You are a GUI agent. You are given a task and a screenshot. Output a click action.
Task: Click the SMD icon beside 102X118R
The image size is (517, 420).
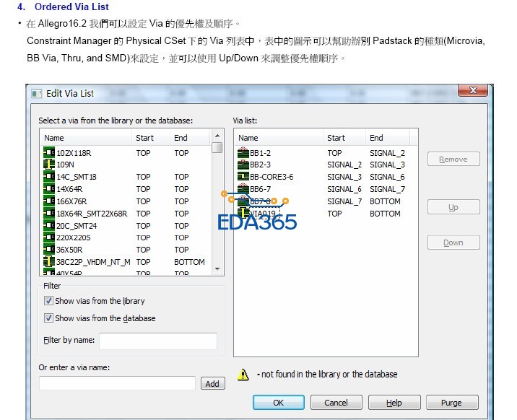tap(49, 152)
